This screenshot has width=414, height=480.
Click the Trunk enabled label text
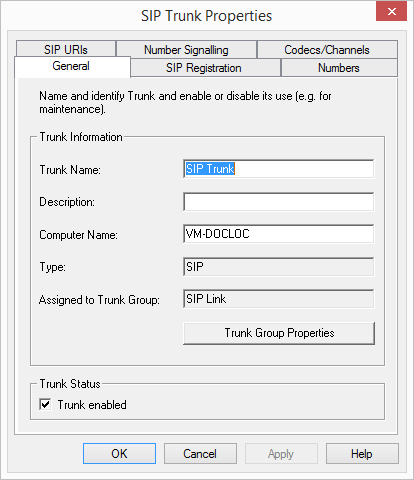point(92,405)
